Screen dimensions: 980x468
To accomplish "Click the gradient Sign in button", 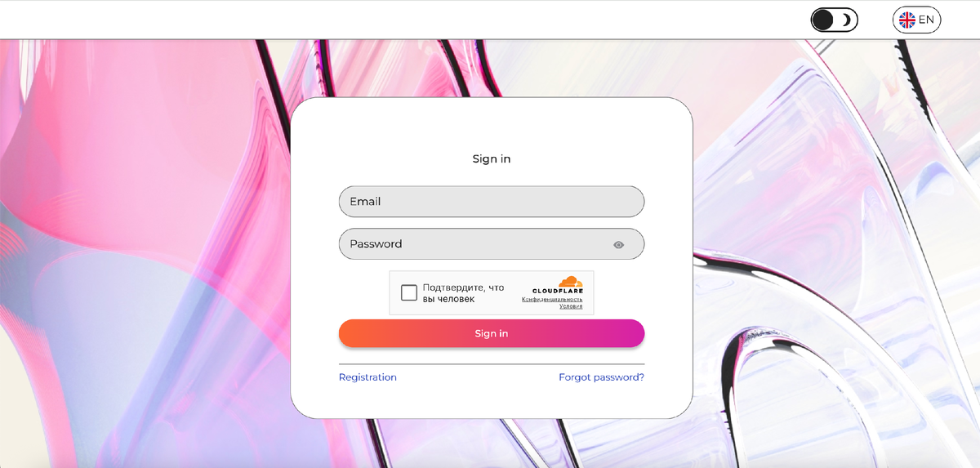I will (x=492, y=333).
